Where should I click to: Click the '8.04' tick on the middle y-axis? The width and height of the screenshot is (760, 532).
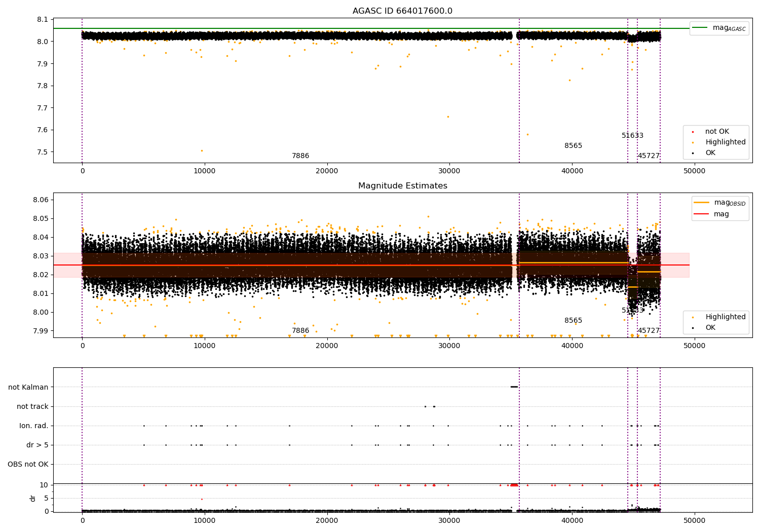point(41,237)
